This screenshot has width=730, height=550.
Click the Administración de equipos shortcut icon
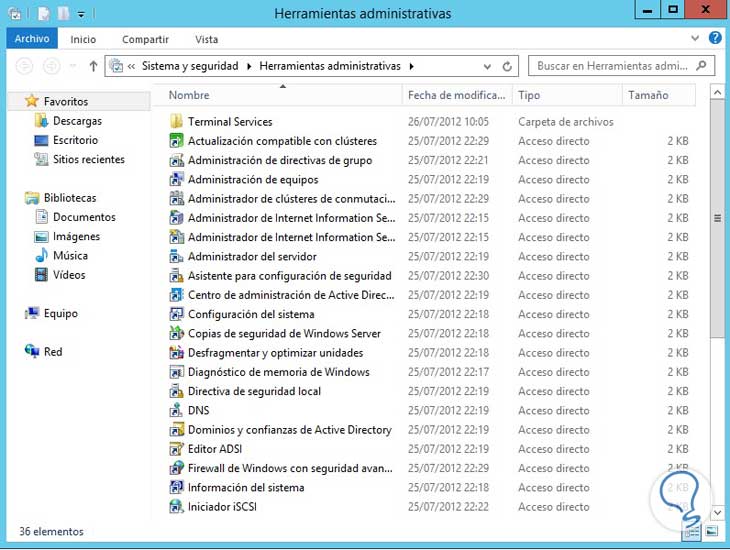[x=176, y=179]
